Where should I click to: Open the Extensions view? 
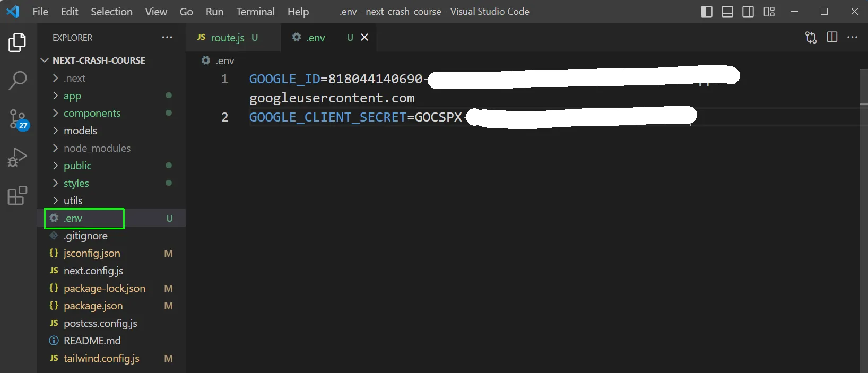[x=18, y=195]
